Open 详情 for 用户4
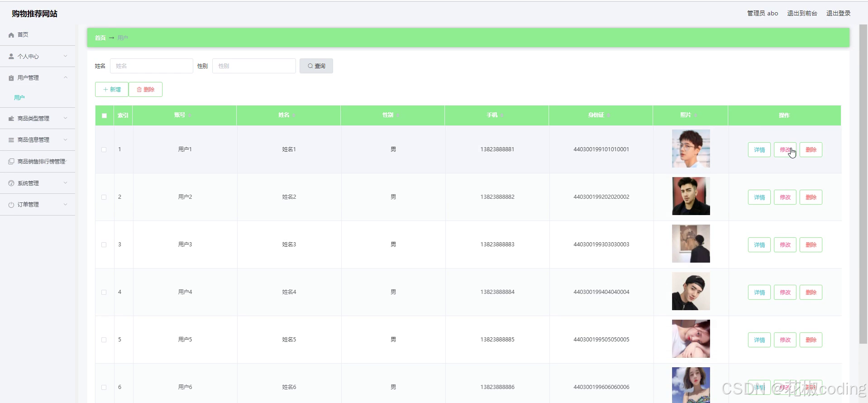The width and height of the screenshot is (868, 403). pos(759,293)
